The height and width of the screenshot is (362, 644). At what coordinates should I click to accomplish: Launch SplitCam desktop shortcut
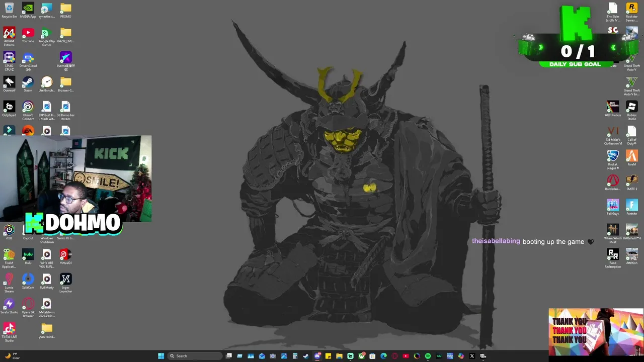28,281
